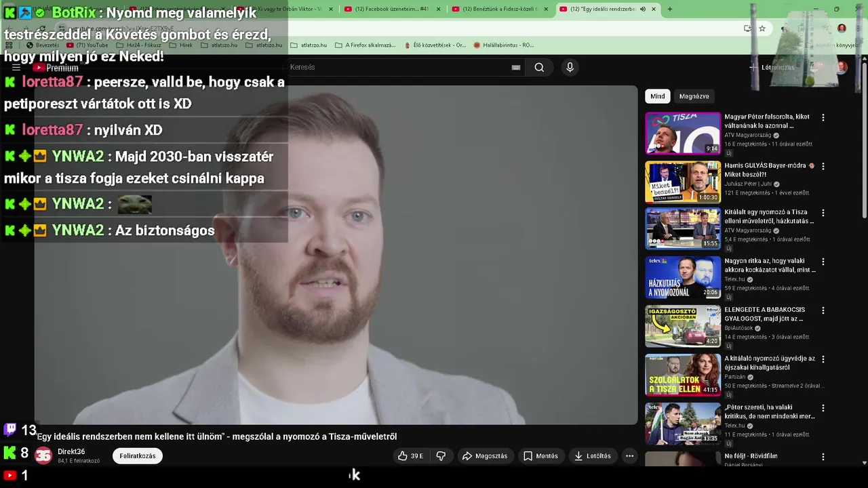Open the Direkt36 channel name link
The image size is (868, 488).
[71, 452]
